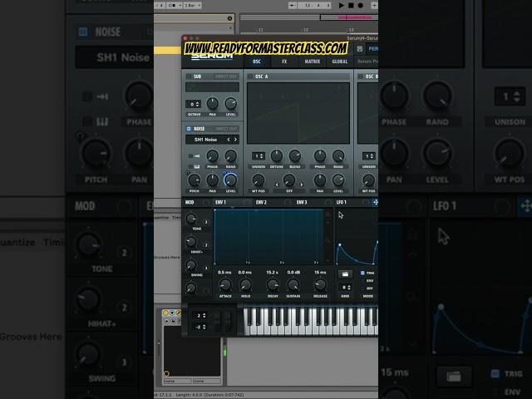
Task: Select the ENV 3 tab
Action: pos(302,202)
